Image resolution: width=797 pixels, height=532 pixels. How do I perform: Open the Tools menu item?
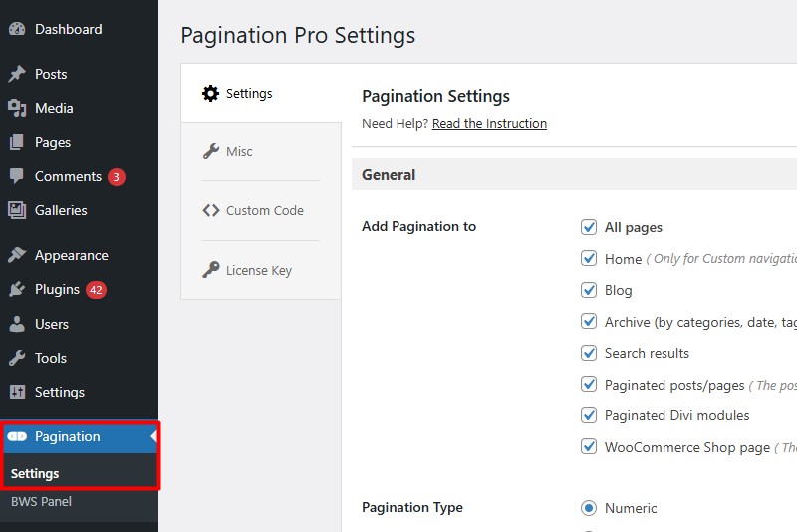(x=79, y=358)
